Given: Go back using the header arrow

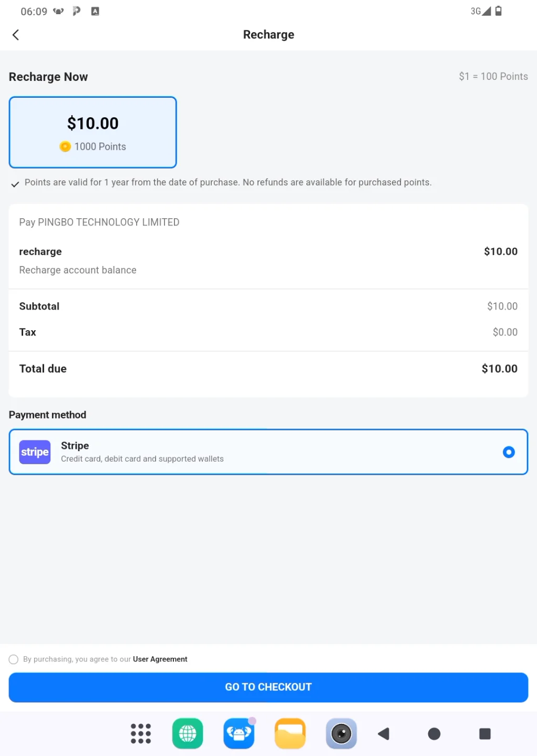Looking at the screenshot, I should pos(16,35).
